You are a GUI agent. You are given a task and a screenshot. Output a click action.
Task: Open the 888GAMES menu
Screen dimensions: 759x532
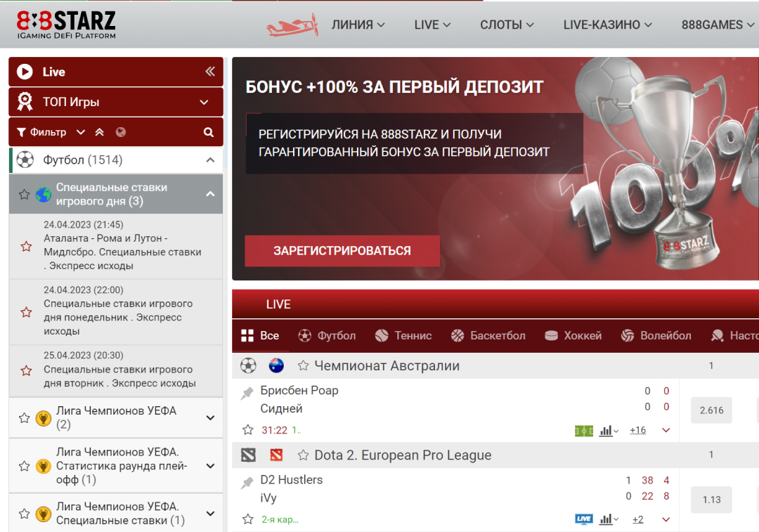click(718, 25)
